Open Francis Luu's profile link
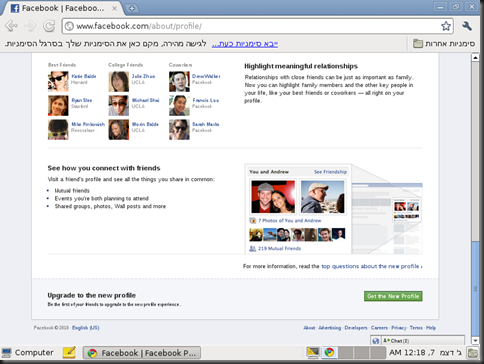The image size is (484, 364). coord(206,100)
